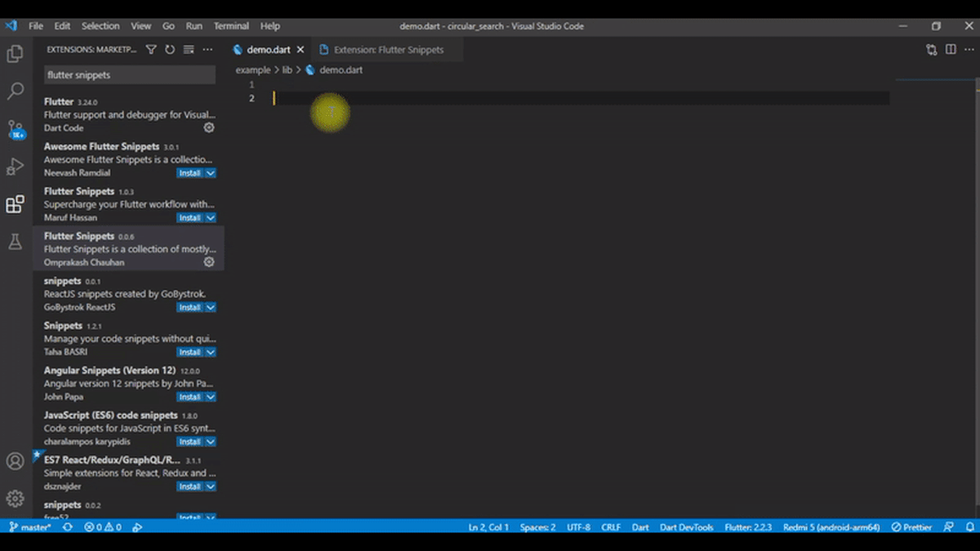Filter extensions using the funnel icon
Viewport: 980px width, 551px height.
(x=151, y=50)
